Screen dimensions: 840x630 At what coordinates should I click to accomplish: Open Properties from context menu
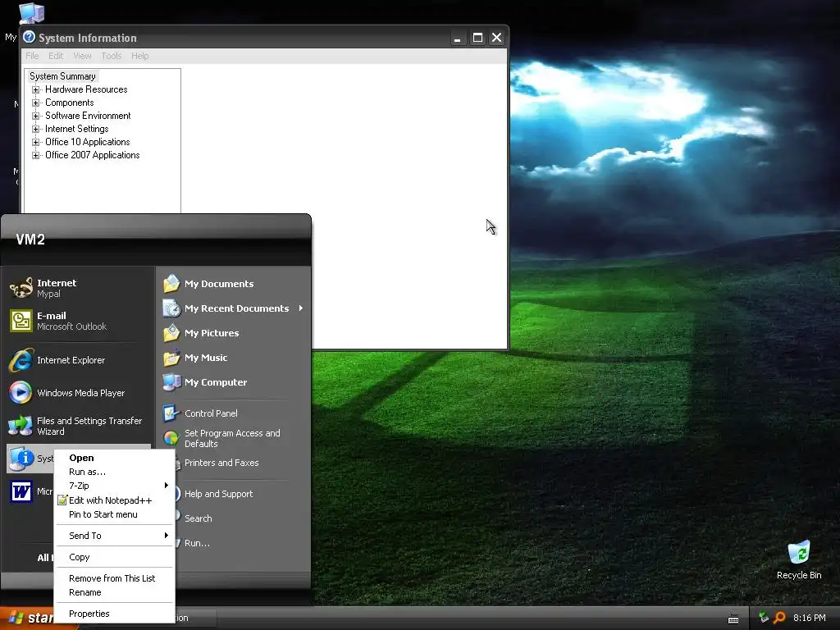point(115,614)
